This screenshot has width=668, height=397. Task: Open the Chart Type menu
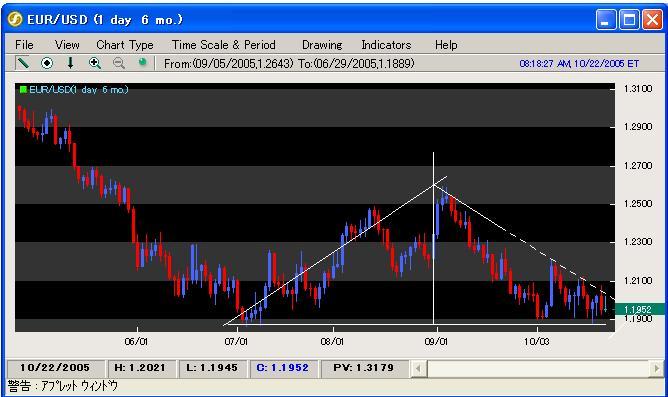coord(125,45)
